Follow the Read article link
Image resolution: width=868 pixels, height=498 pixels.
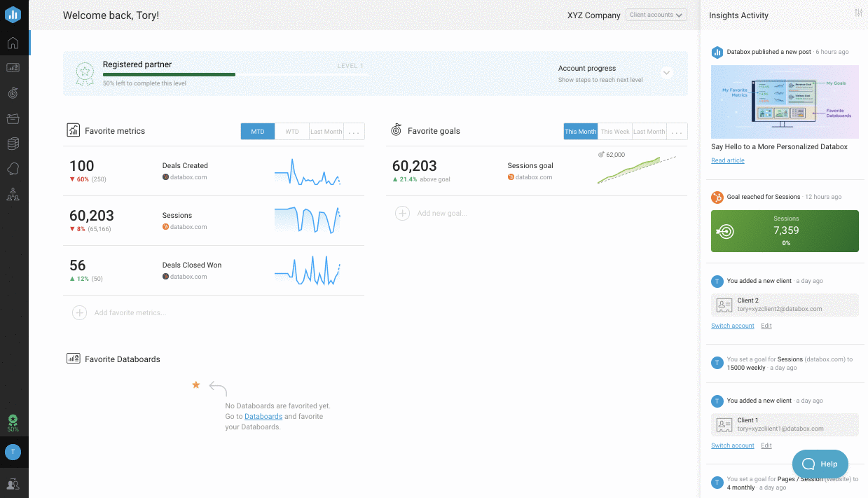point(727,160)
